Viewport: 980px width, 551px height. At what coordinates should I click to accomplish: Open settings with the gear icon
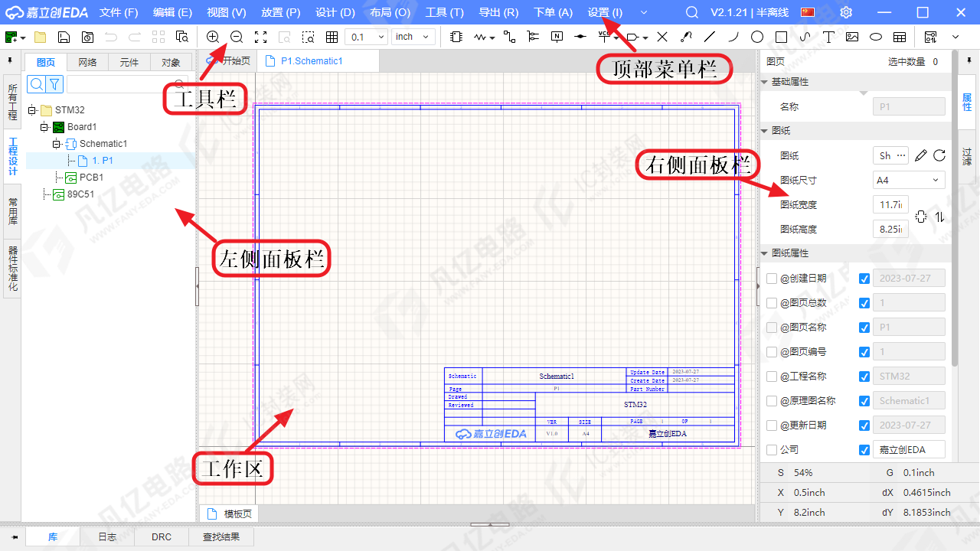tap(846, 12)
